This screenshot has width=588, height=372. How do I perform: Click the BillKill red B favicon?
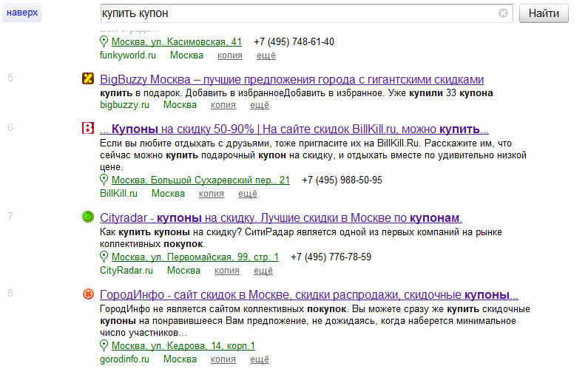pos(88,128)
